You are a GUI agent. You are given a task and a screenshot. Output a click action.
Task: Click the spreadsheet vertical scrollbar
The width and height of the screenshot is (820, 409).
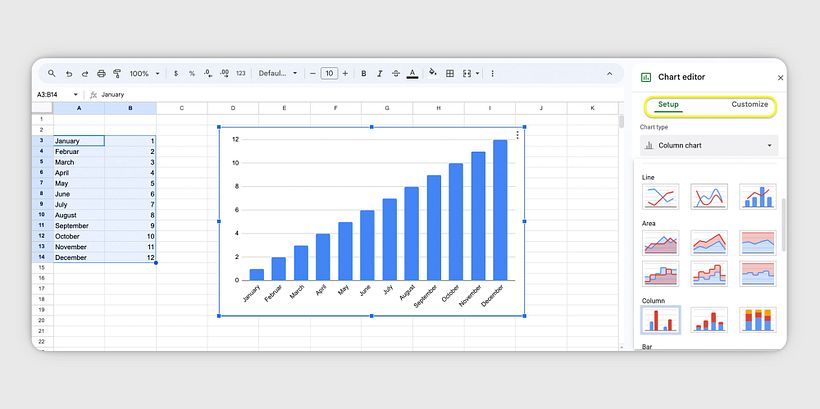[x=621, y=121]
